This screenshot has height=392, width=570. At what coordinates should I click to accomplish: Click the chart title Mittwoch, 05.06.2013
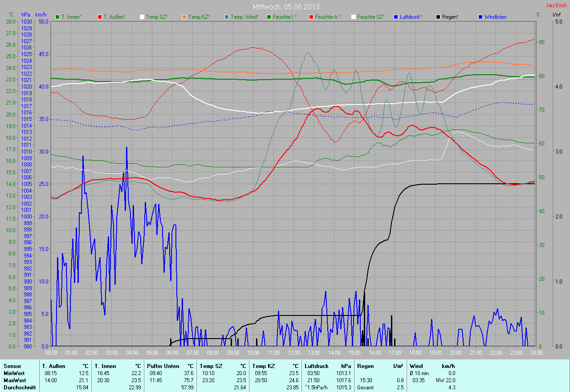point(286,7)
